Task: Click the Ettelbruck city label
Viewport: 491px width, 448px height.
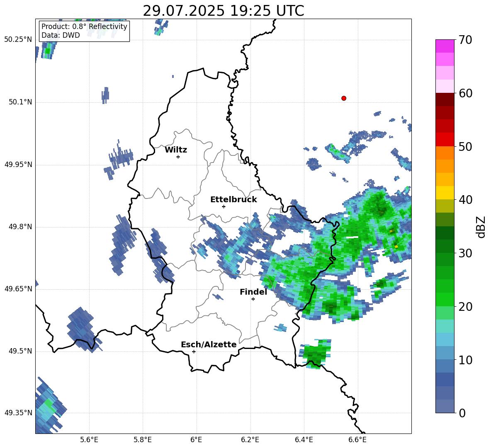Action: coord(233,200)
